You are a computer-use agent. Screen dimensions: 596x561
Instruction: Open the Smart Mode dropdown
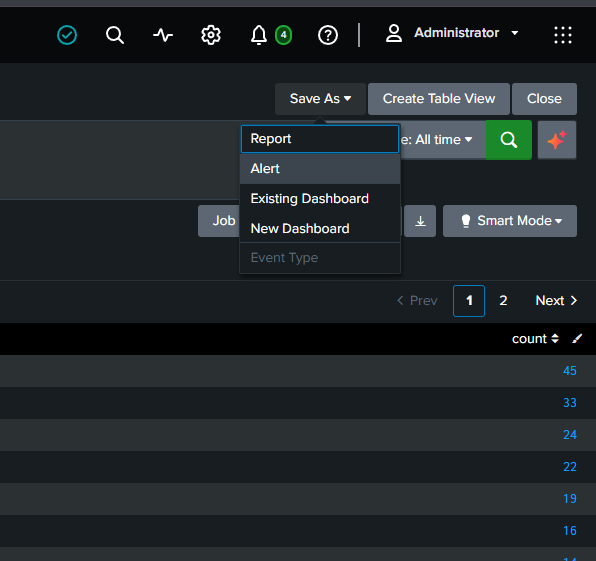point(510,221)
